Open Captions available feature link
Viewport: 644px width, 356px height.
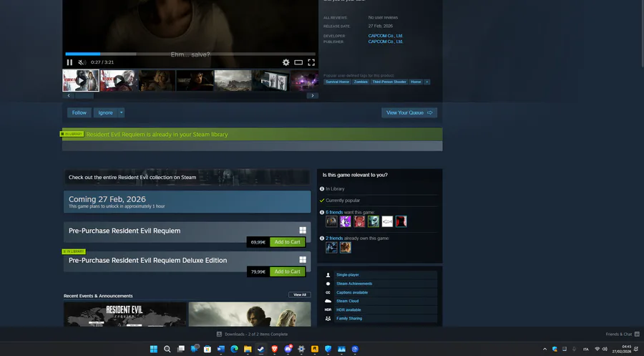(352, 292)
